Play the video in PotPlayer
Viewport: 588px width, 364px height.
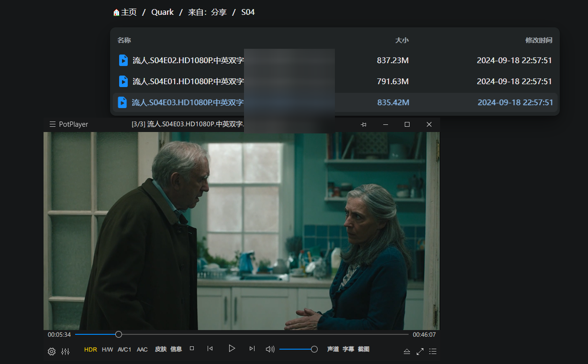(232, 349)
